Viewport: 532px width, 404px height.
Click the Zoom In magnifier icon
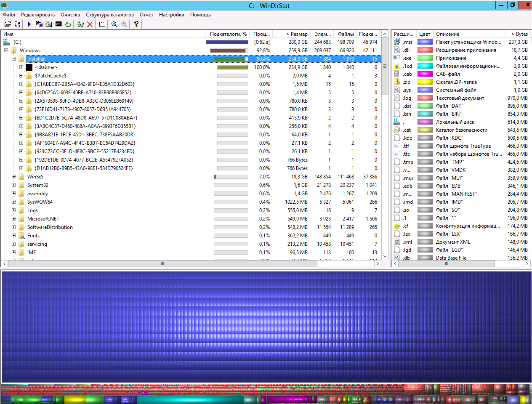114,24
